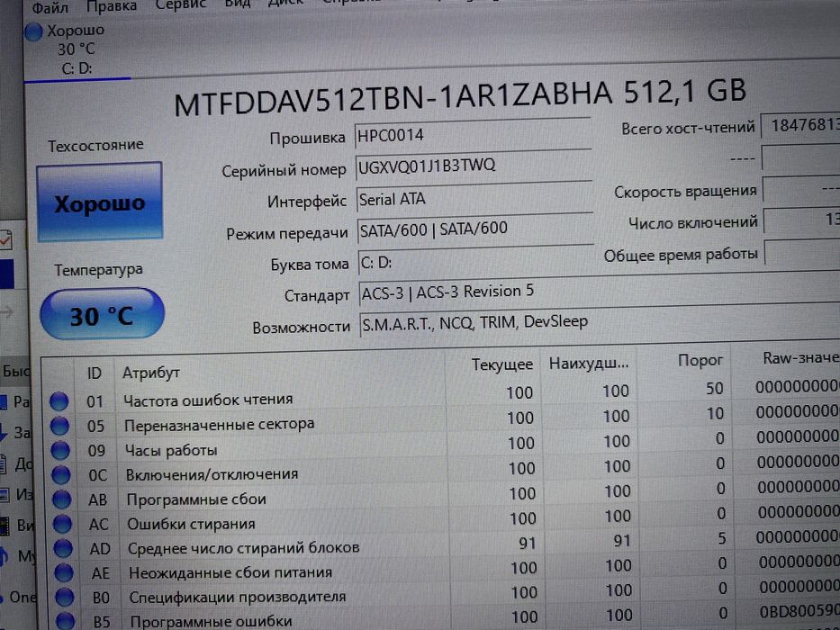Click status circle of row AB
This screenshot has width=840, height=630.
pos(61,499)
